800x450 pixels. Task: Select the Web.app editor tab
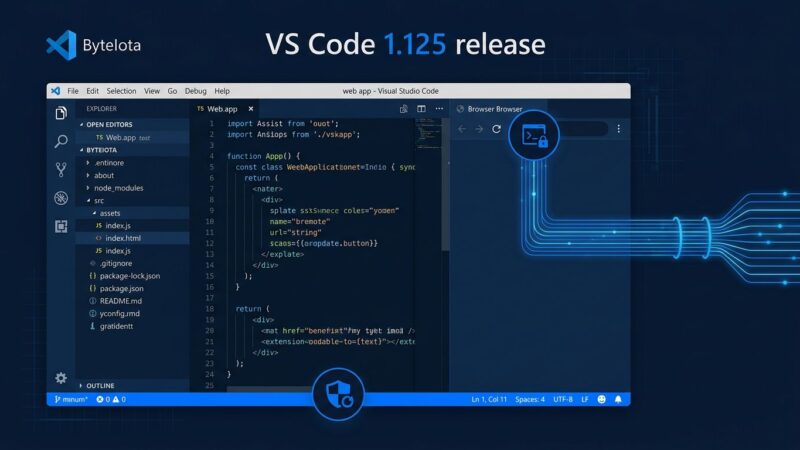[223, 109]
